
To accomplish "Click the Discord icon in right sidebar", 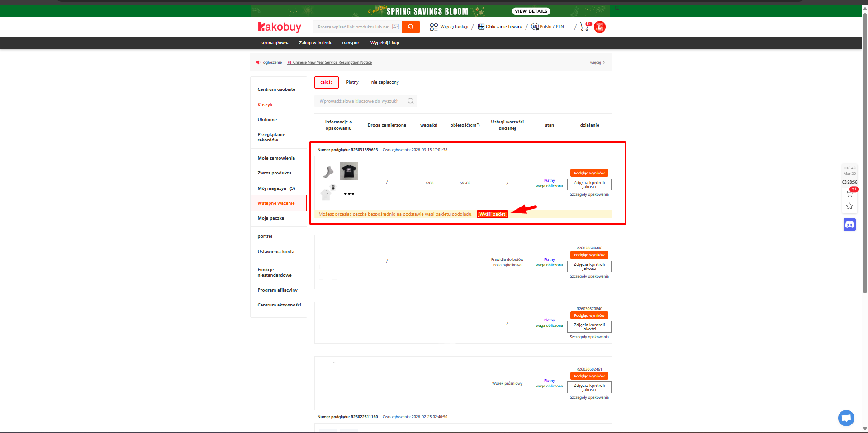I will pyautogui.click(x=849, y=224).
